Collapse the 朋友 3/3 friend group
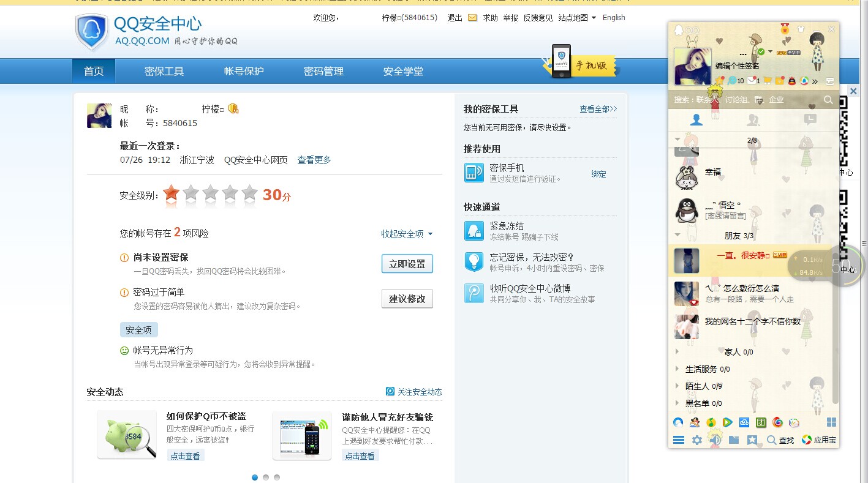Screen dimensions: 868x483 [677, 234]
